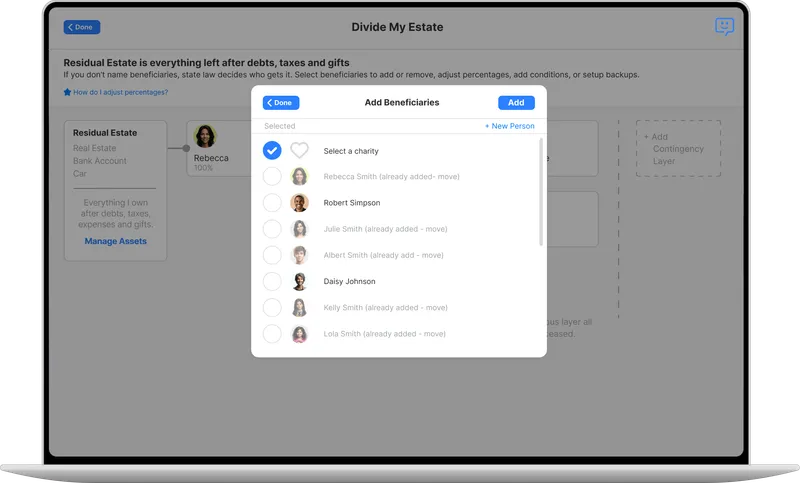Select the Kelly Smith radio circle

pos(272,308)
